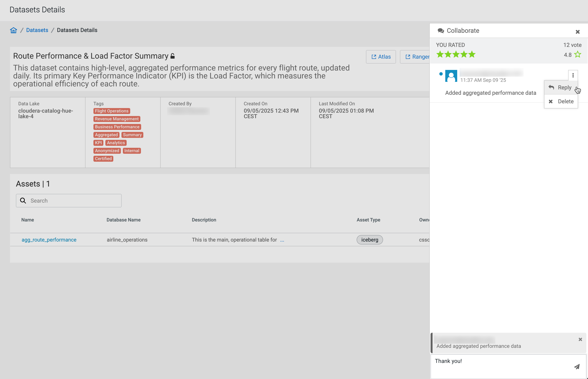Click the Flight Operations tag
Image resolution: width=588 pixels, height=379 pixels.
click(112, 111)
